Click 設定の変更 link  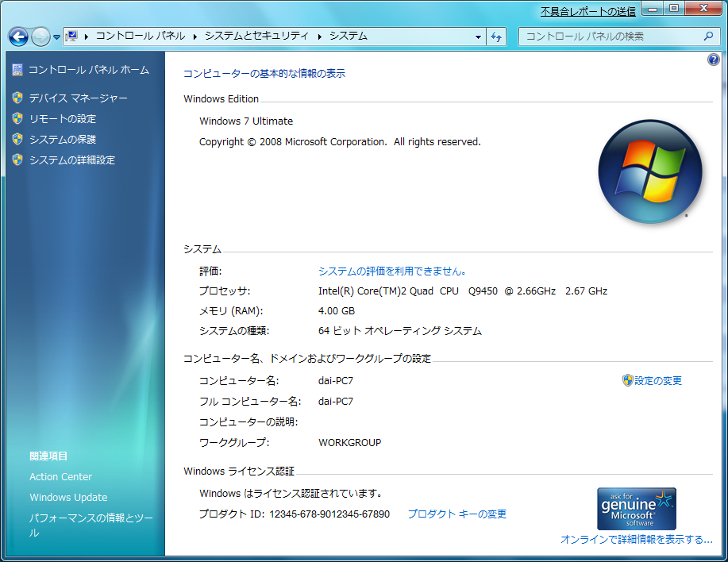pos(658,381)
